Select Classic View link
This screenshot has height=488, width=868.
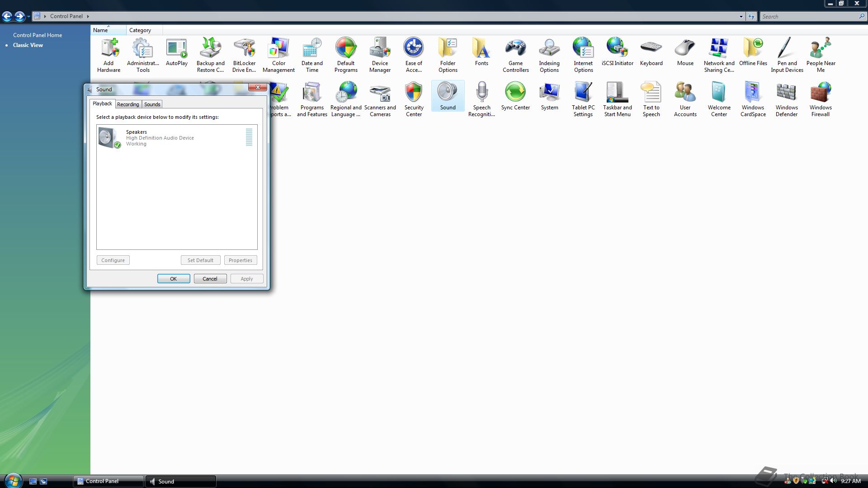[x=28, y=45]
